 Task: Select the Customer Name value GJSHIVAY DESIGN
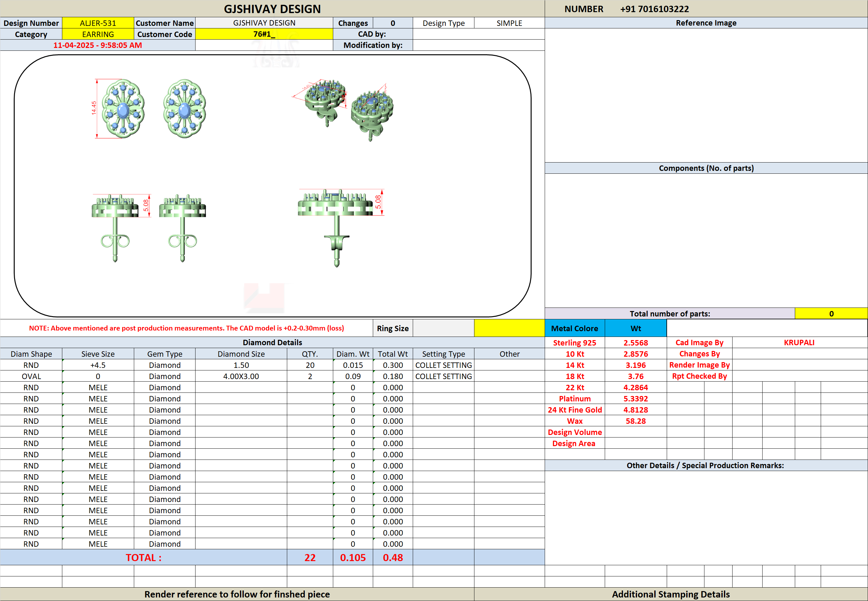[264, 23]
